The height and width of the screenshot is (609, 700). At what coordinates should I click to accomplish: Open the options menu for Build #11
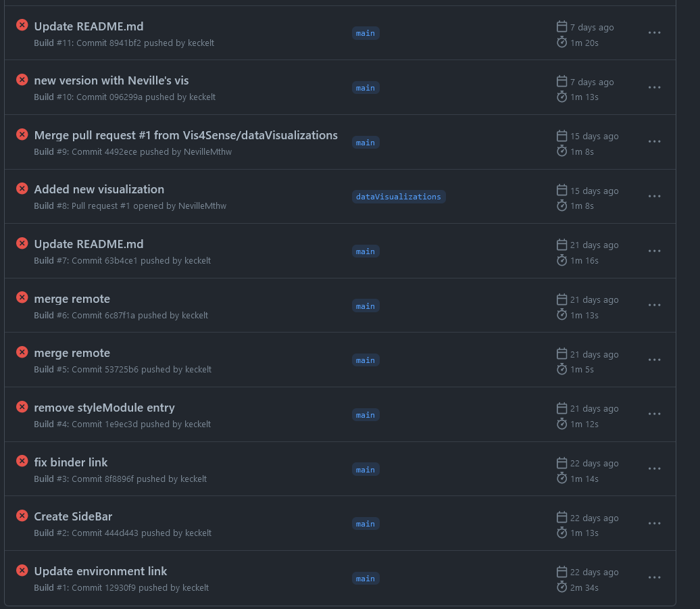tap(654, 32)
